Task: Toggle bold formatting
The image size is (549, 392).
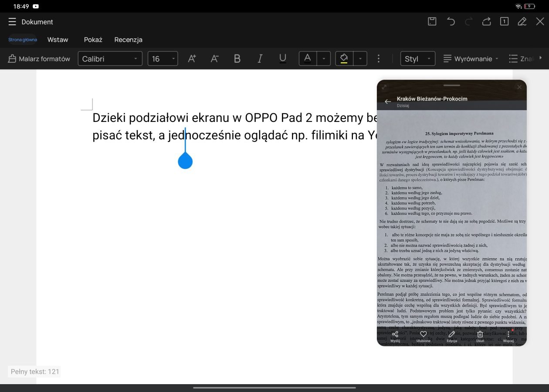Action: click(x=237, y=59)
